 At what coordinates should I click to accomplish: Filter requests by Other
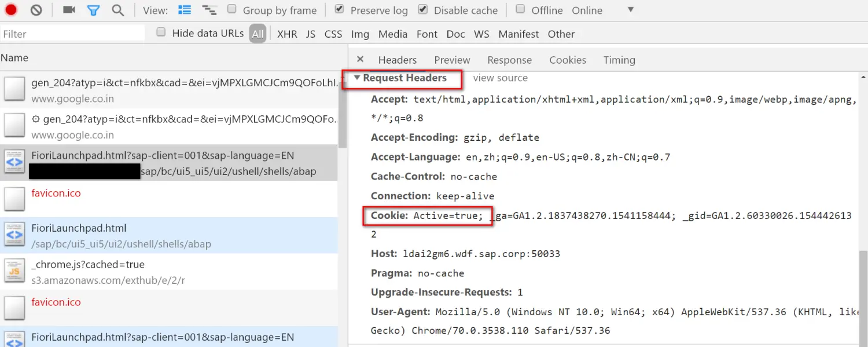pos(561,34)
